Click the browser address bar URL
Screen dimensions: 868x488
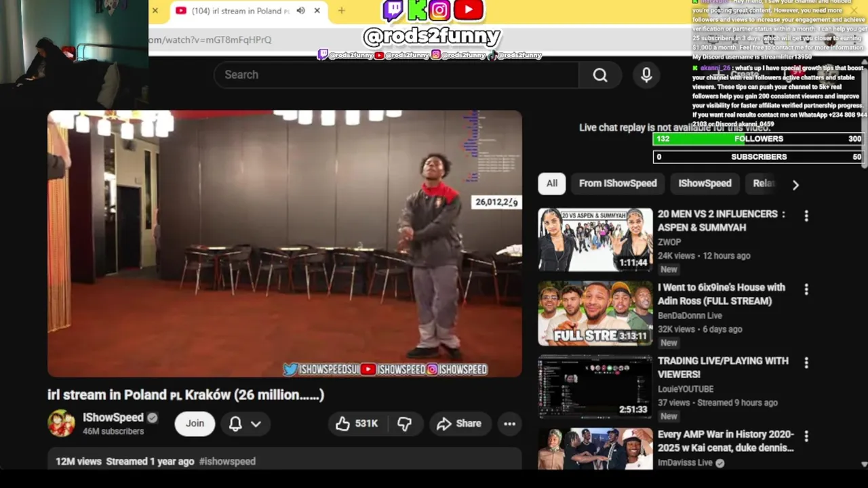(210, 39)
